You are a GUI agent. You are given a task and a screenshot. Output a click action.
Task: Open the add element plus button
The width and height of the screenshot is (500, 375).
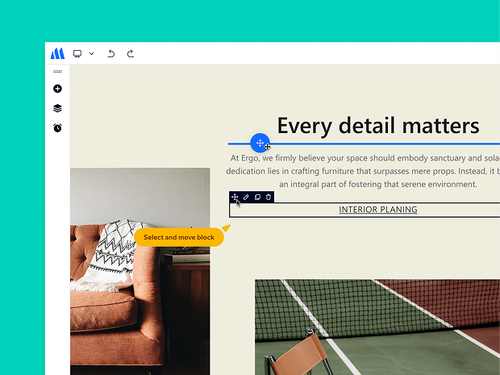pos(57,89)
